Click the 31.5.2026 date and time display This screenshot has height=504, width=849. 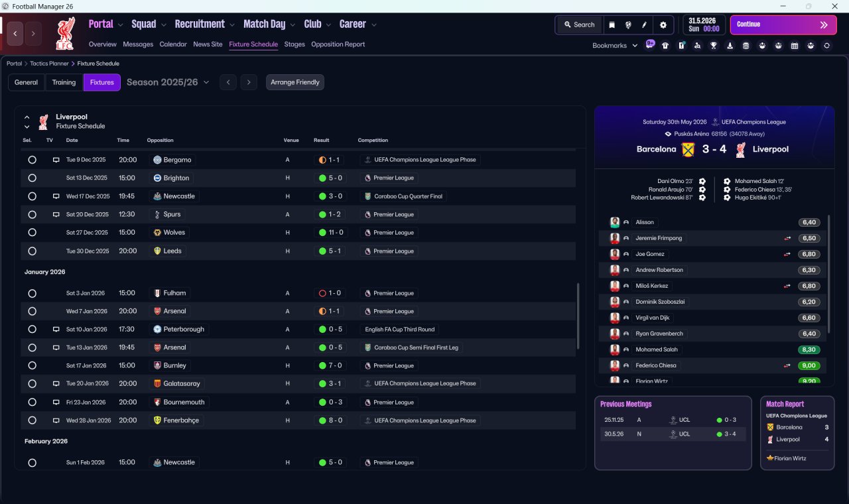704,25
